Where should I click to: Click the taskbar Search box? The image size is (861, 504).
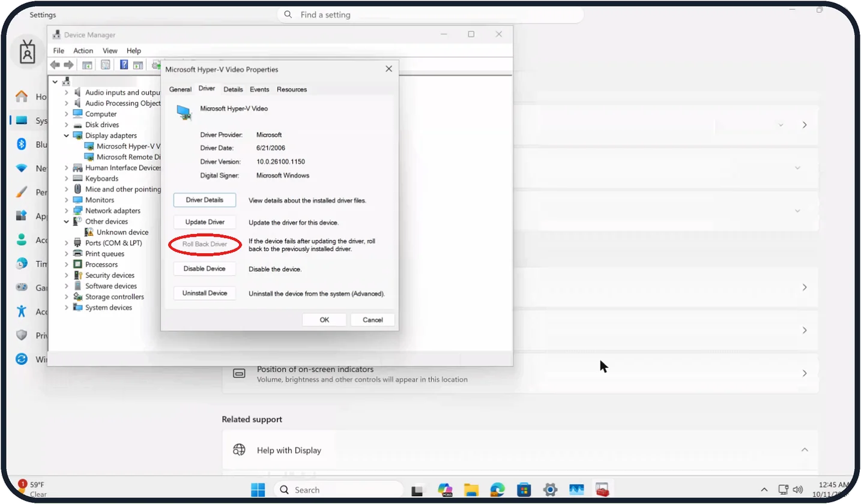pyautogui.click(x=339, y=490)
